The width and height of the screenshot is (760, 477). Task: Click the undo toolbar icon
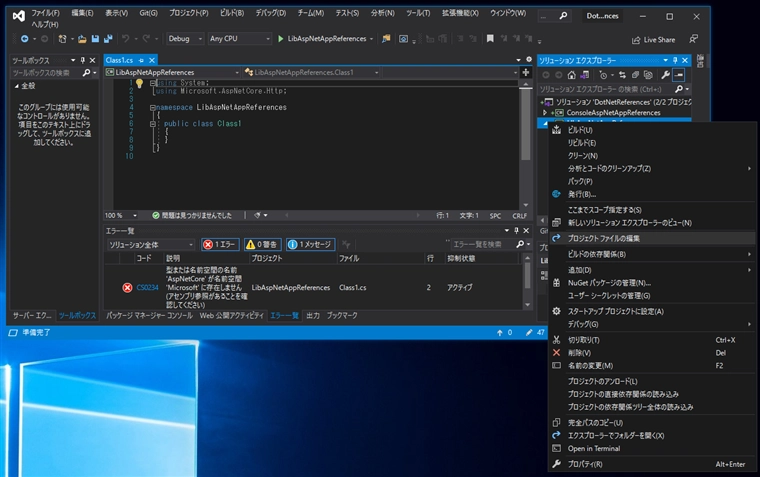pos(126,39)
